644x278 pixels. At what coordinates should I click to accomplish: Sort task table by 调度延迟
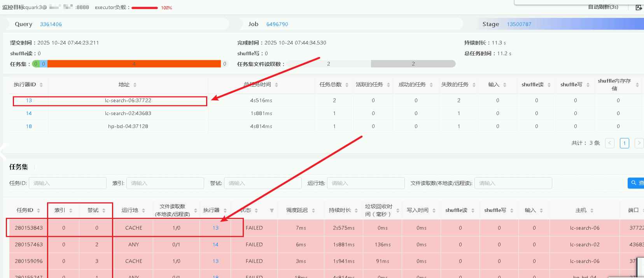click(313, 210)
